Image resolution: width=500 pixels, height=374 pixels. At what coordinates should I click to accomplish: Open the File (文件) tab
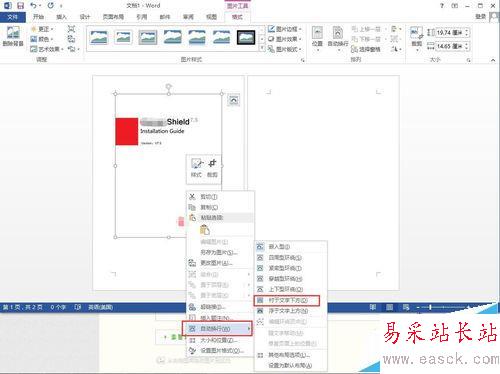[13, 17]
